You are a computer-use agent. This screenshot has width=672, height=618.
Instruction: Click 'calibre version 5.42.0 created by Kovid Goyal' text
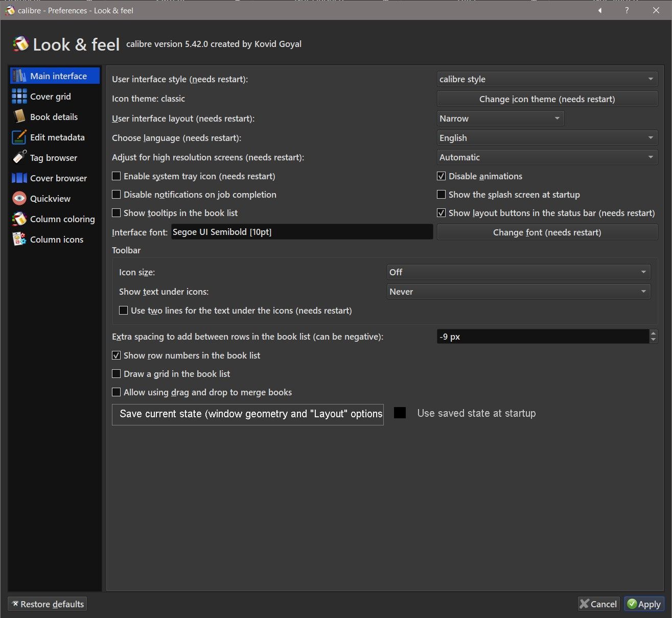[214, 44]
